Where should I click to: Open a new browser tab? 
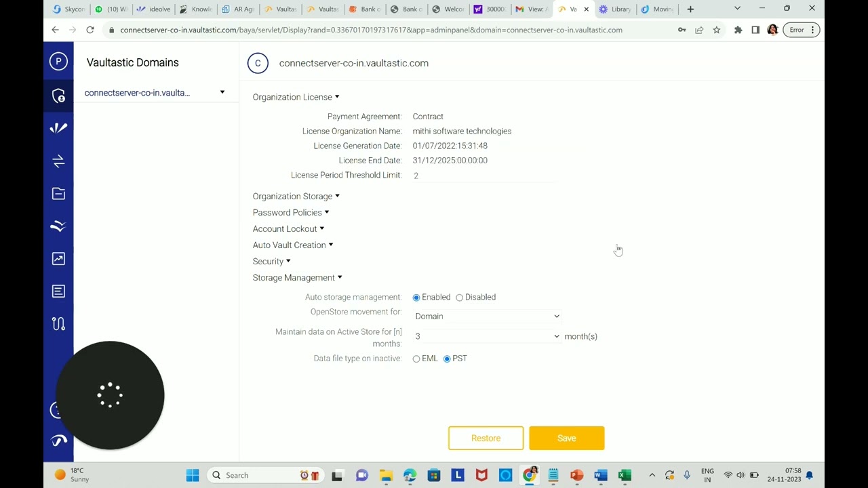[x=690, y=9]
